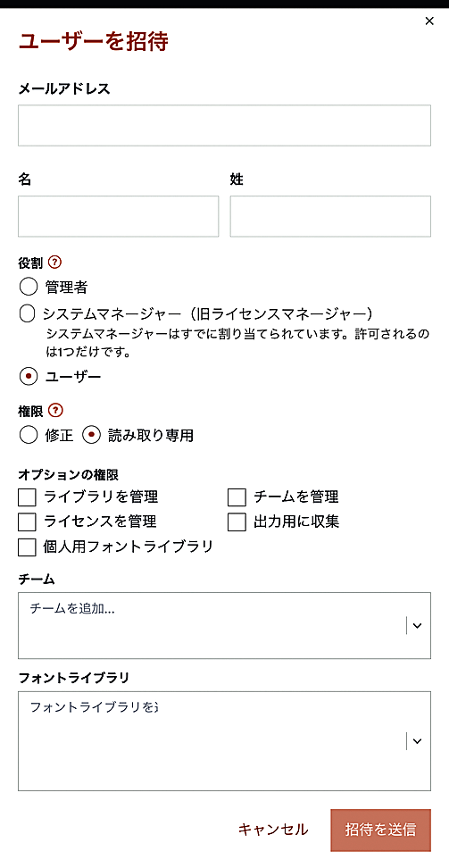Expand the フォントライブラリ dropdown chevron
The height and width of the screenshot is (868, 449).
click(x=418, y=740)
